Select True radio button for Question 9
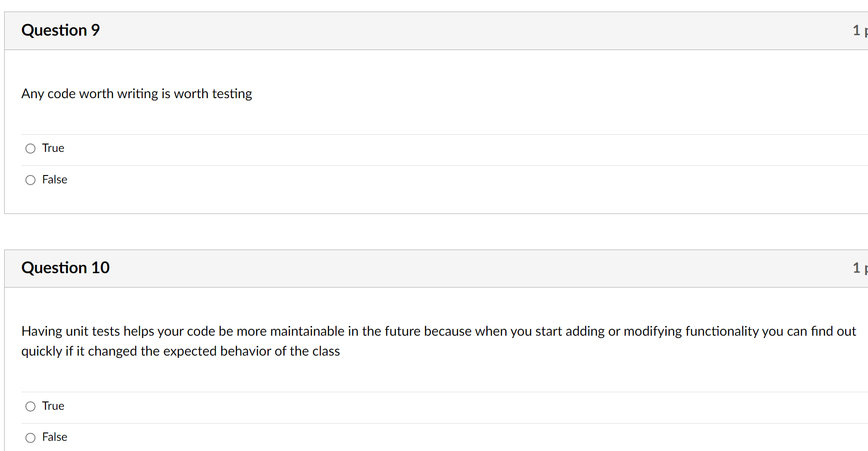The width and height of the screenshot is (868, 451). pos(31,149)
